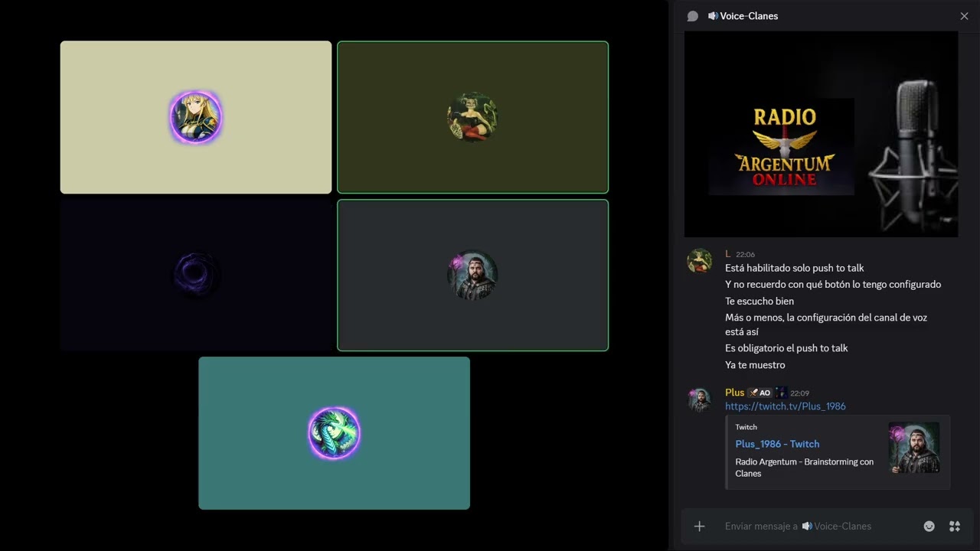
Task: Click the Plus username in chat
Action: click(x=735, y=393)
